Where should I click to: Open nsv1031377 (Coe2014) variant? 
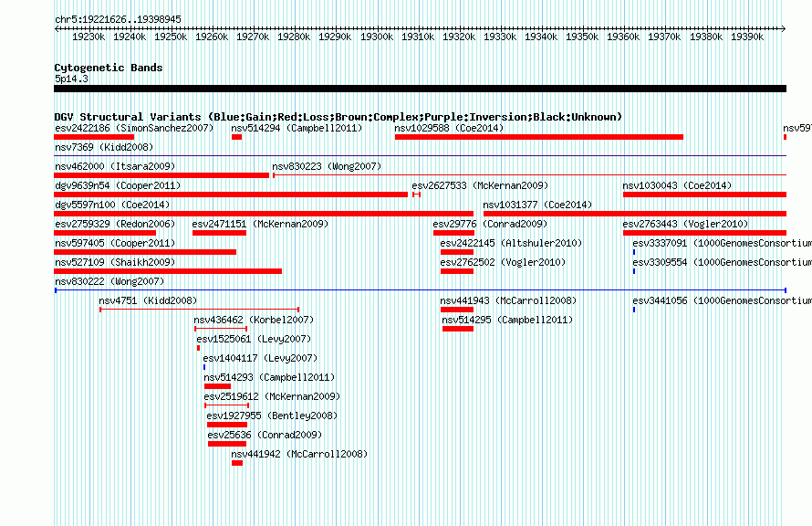[x=537, y=205]
